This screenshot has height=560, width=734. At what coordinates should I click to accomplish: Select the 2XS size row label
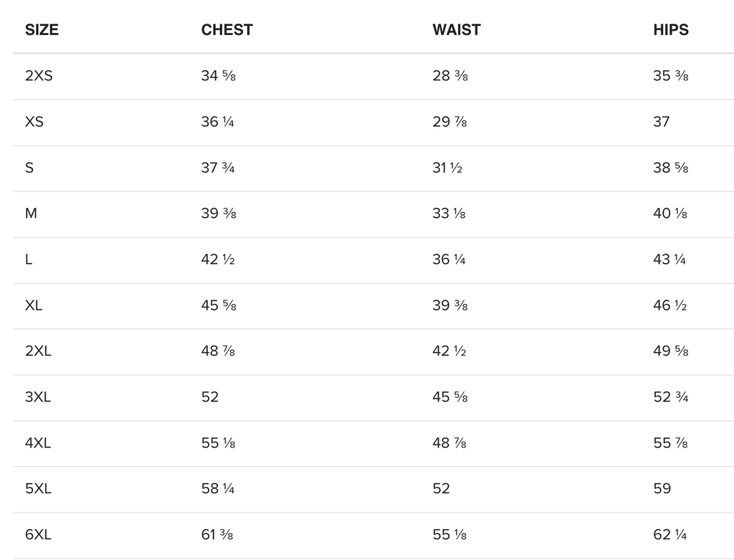coord(39,76)
